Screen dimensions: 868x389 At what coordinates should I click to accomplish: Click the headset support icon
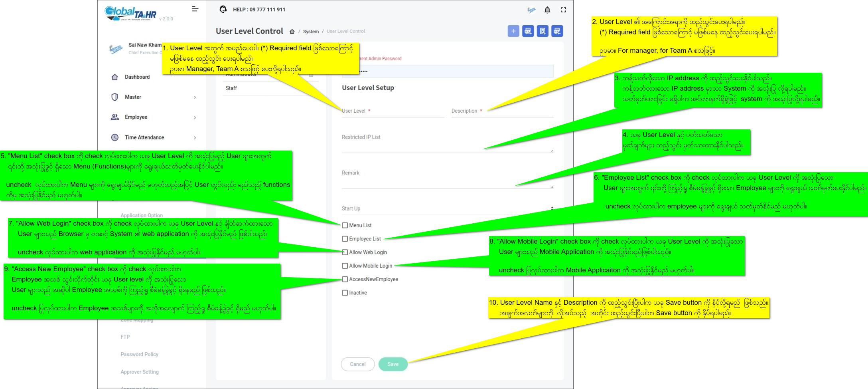[223, 9]
